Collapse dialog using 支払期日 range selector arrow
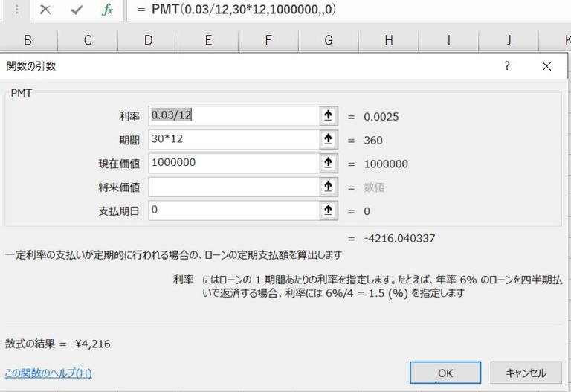The width and height of the screenshot is (571, 392). tap(328, 211)
